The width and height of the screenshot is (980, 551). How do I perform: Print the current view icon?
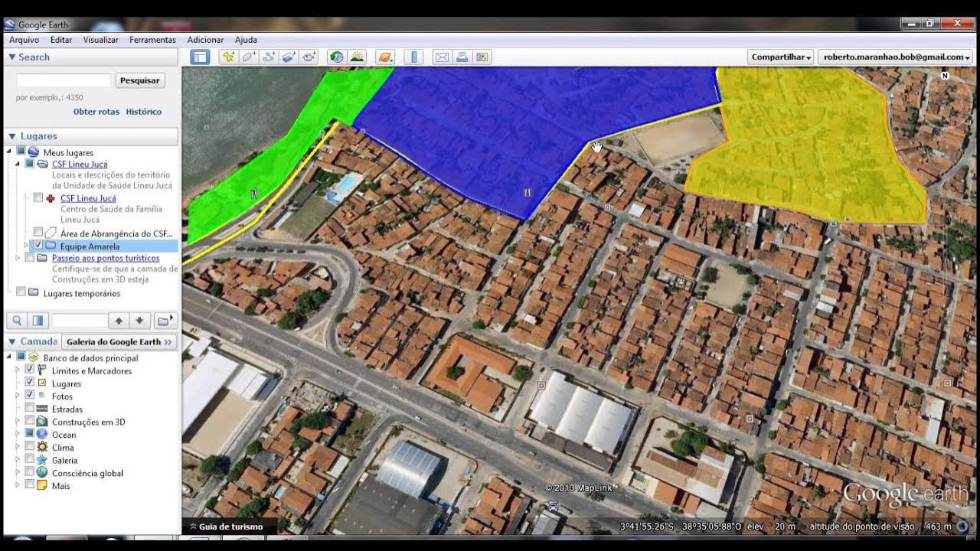point(462,57)
